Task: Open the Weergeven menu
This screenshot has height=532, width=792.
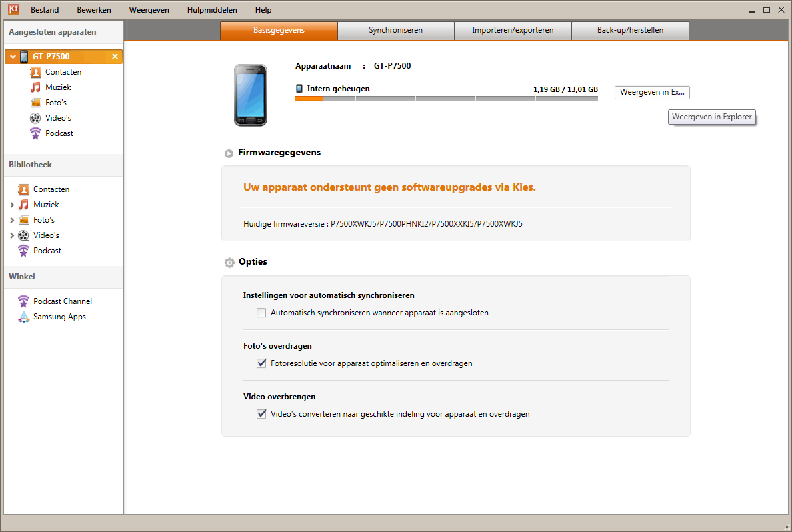Action: tap(149, 9)
